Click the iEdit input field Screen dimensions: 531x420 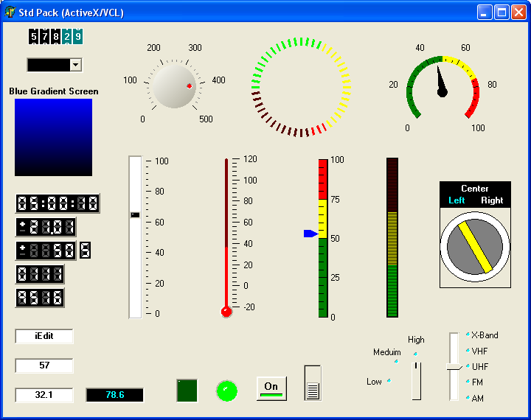click(x=44, y=336)
